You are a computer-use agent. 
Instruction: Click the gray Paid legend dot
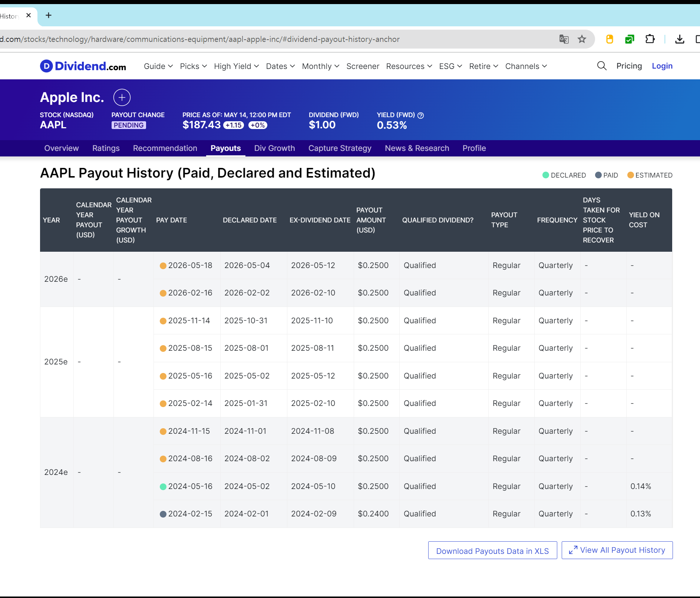598,175
